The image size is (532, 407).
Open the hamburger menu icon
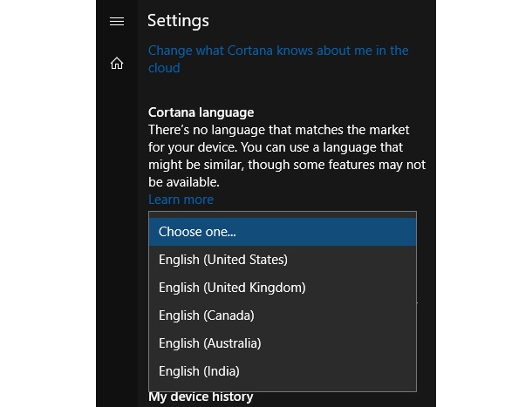(117, 22)
